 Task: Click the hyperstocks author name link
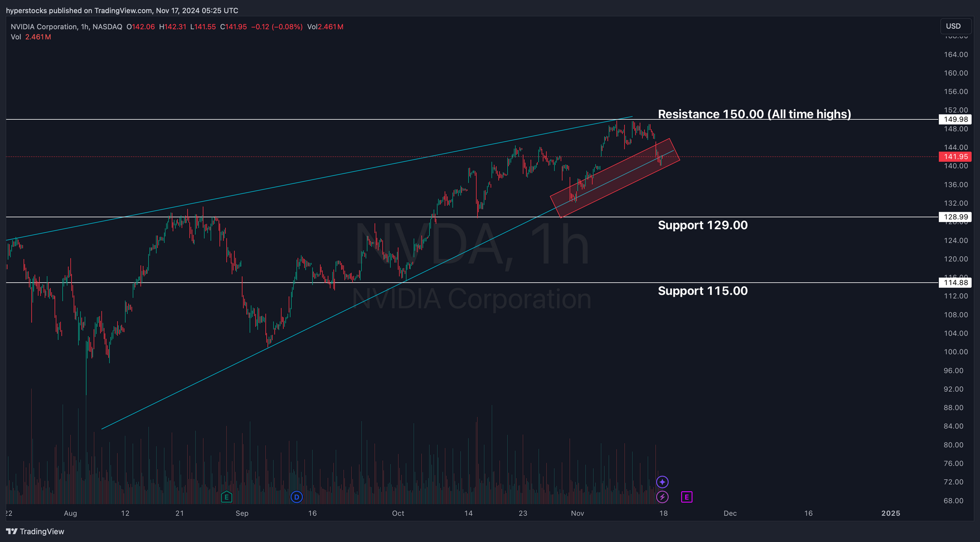(26, 11)
